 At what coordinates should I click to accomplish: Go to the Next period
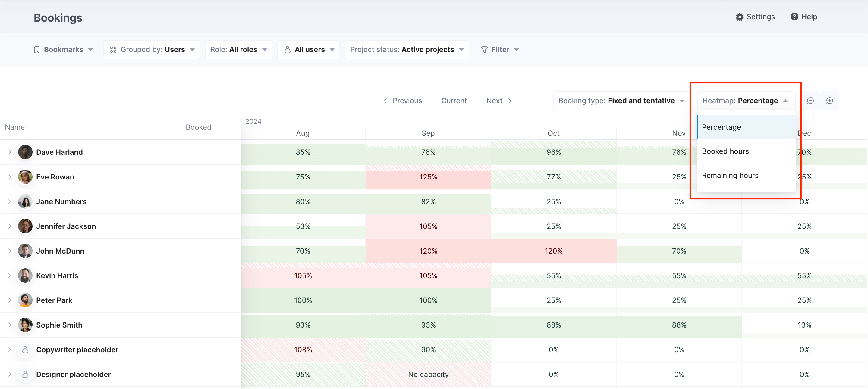pyautogui.click(x=499, y=101)
